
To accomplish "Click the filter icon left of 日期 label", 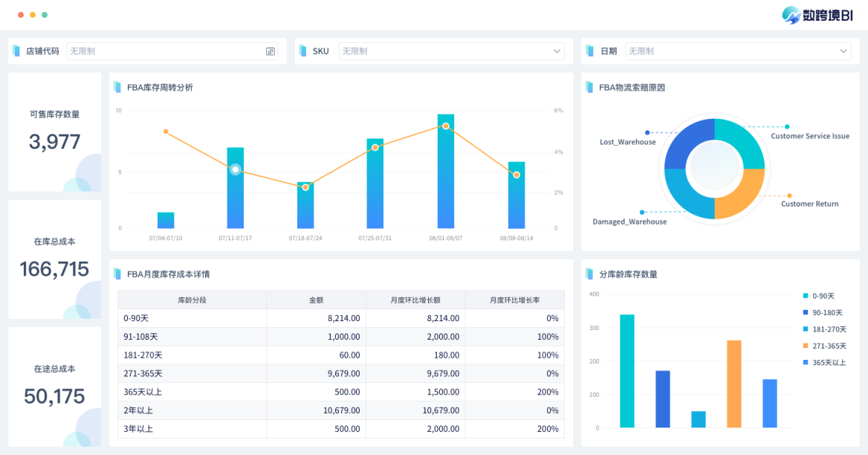I will click(x=589, y=51).
